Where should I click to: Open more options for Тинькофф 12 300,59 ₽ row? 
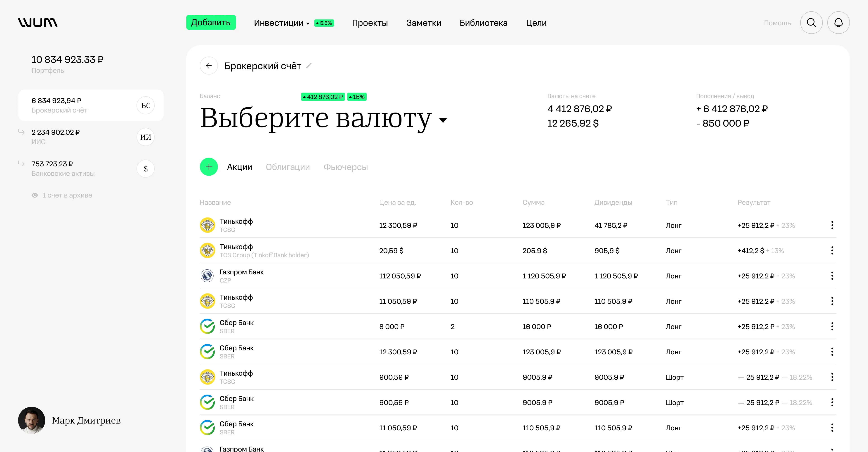pos(832,225)
